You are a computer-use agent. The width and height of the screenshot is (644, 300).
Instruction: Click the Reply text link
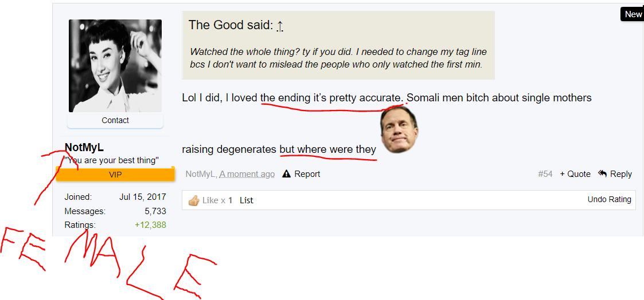621,174
